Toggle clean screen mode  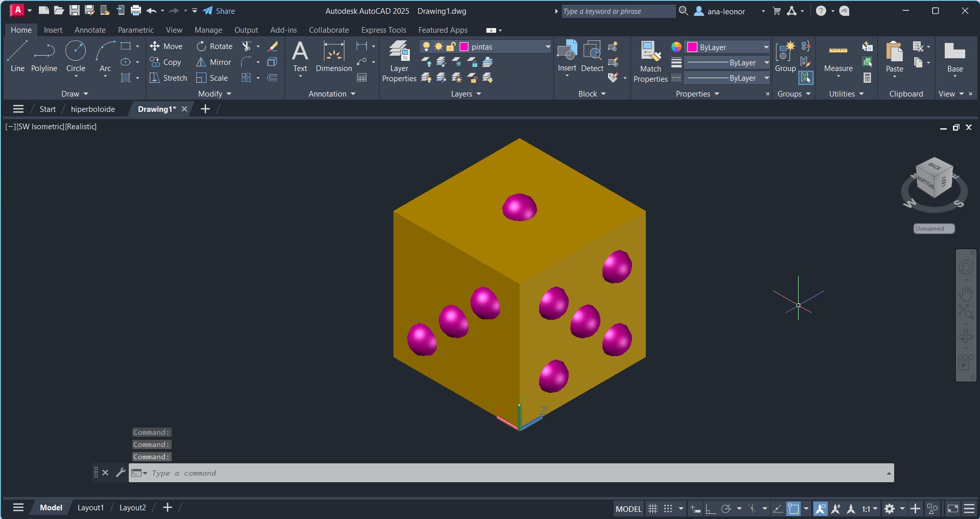click(x=953, y=509)
